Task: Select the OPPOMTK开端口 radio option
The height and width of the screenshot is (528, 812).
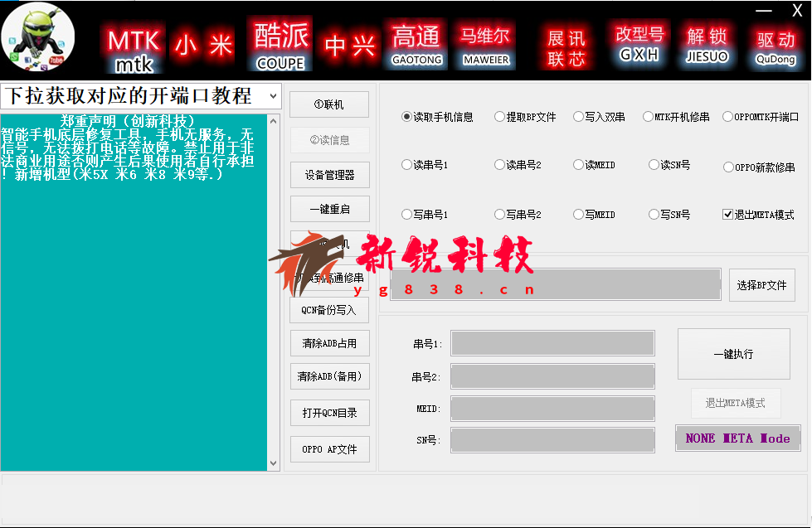Action: pyautogui.click(x=761, y=117)
